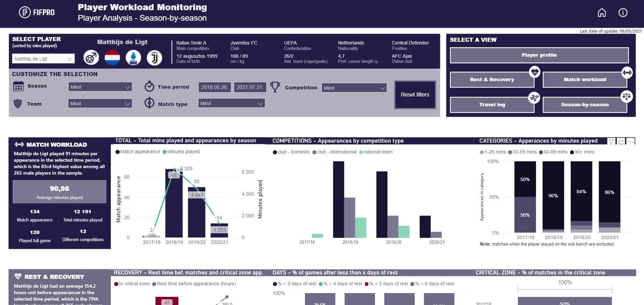Switch to the Travel log view
The width and height of the screenshot is (644, 305).
coord(492,105)
